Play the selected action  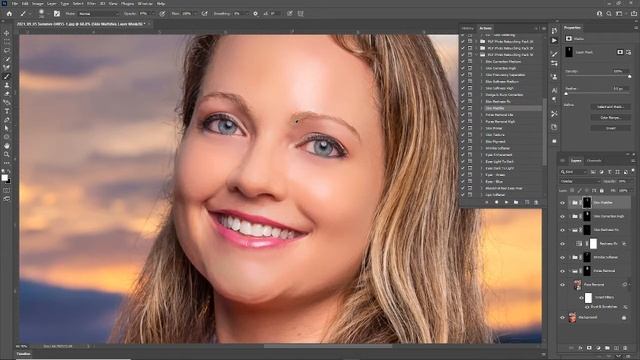point(507,202)
